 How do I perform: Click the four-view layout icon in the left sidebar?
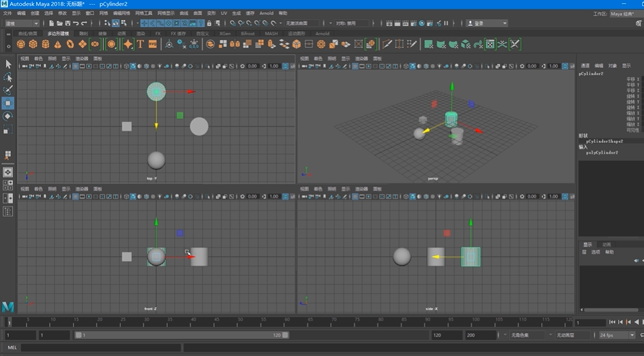[8, 185]
